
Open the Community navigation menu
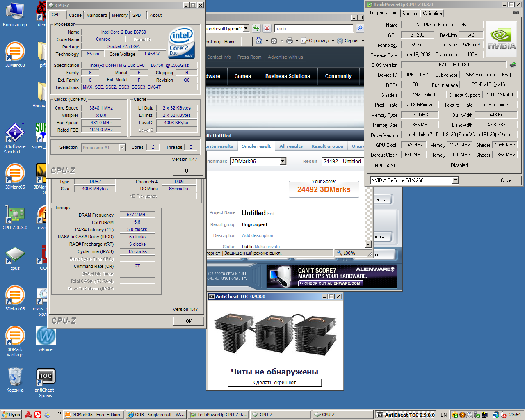coord(338,76)
